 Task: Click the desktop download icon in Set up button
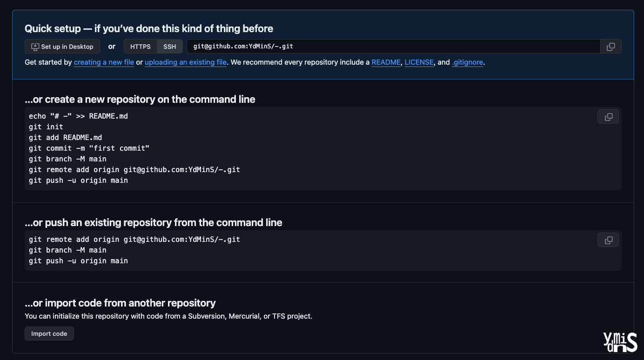pyautogui.click(x=35, y=47)
